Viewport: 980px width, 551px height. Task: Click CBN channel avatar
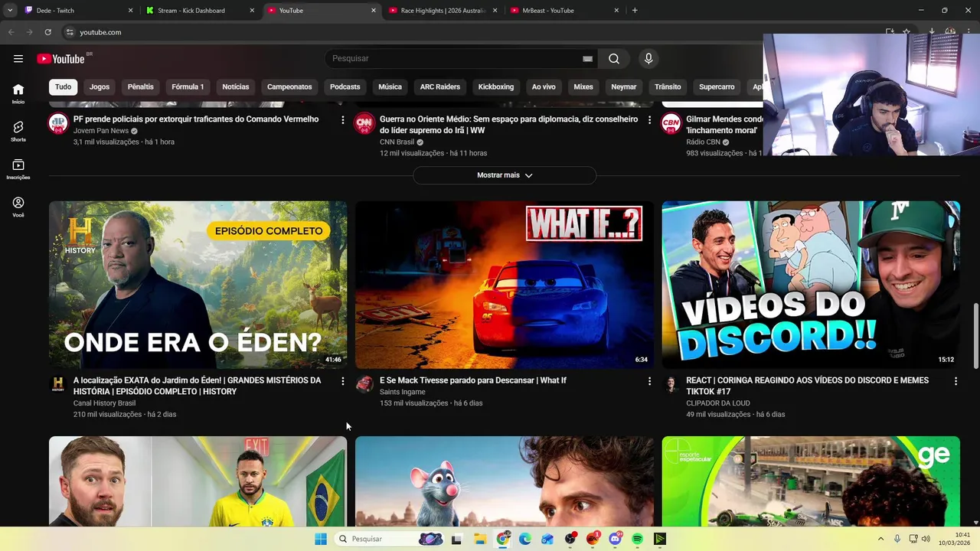671,123
